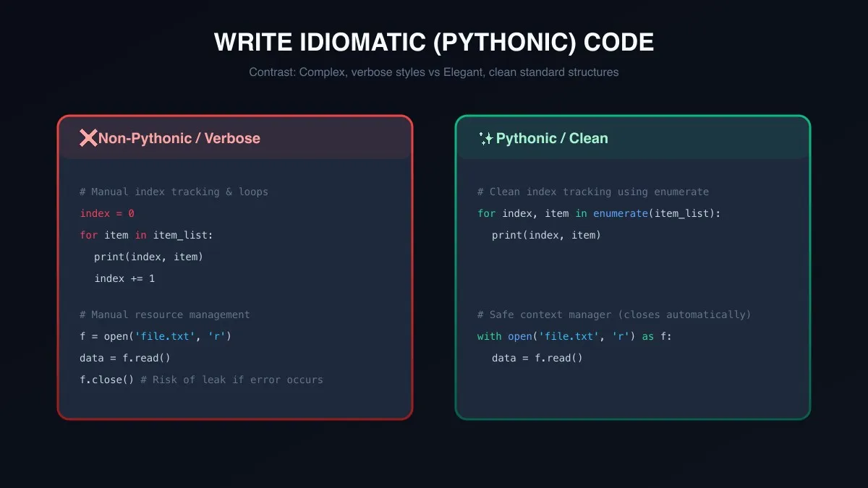Click the red cross icon beside Non-Pythonic
Viewport: 868px width, 488px height.
pos(88,138)
